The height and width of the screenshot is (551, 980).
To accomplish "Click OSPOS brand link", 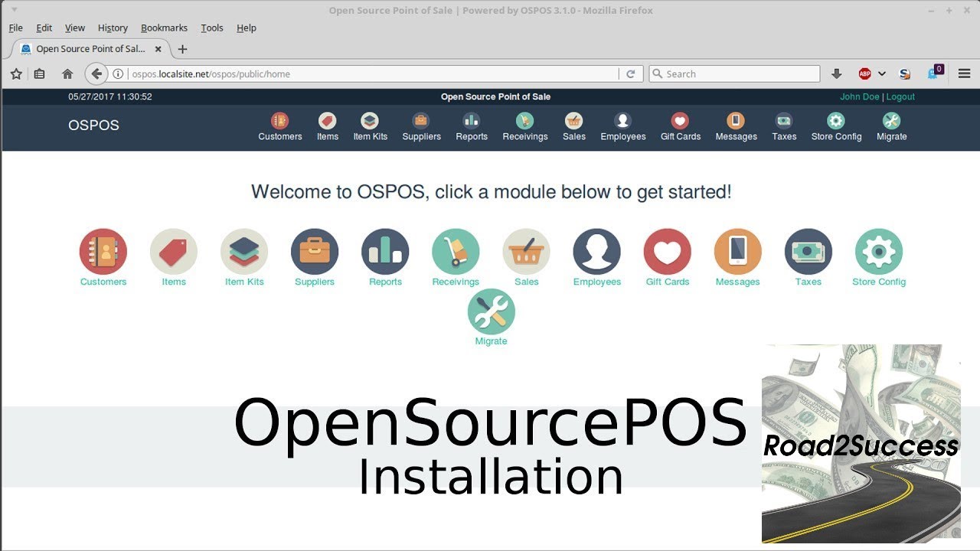I will 93,126.
